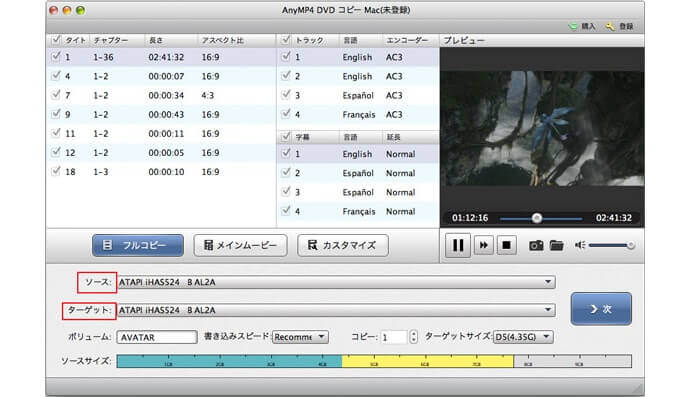Fast forward the preview video
This screenshot has width=696, height=397.
pos(483,245)
